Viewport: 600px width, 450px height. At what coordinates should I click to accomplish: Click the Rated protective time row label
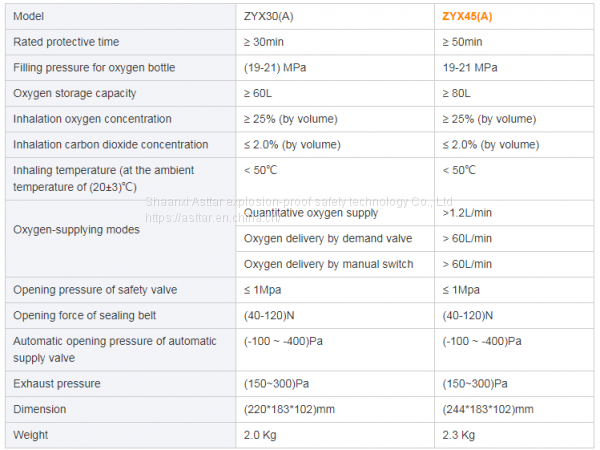(66, 42)
